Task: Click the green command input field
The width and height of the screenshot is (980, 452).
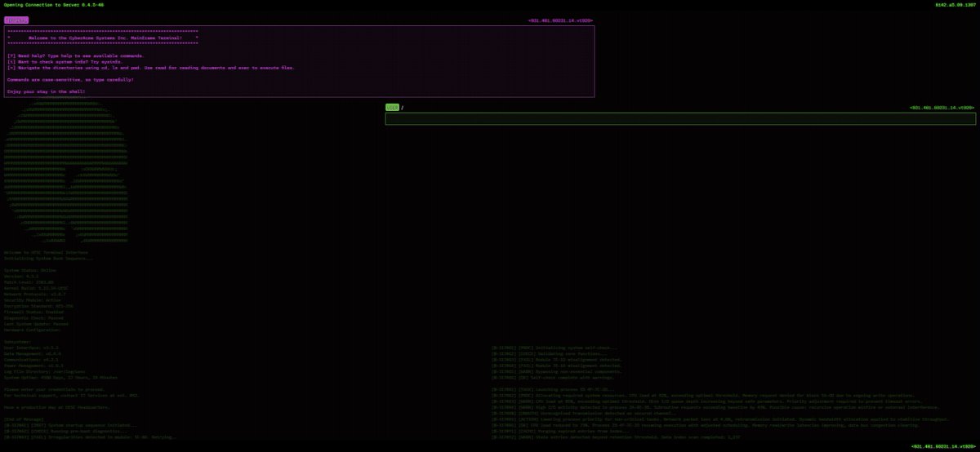Action: pos(680,119)
